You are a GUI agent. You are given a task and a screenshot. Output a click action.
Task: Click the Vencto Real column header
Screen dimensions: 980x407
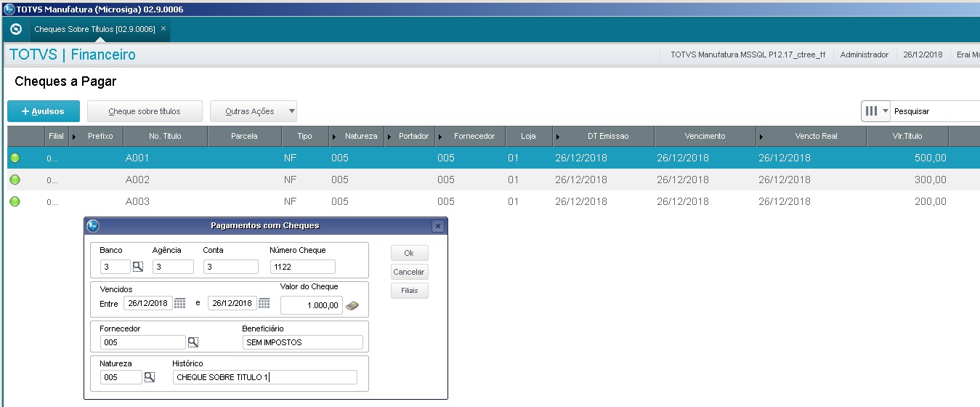[811, 136]
